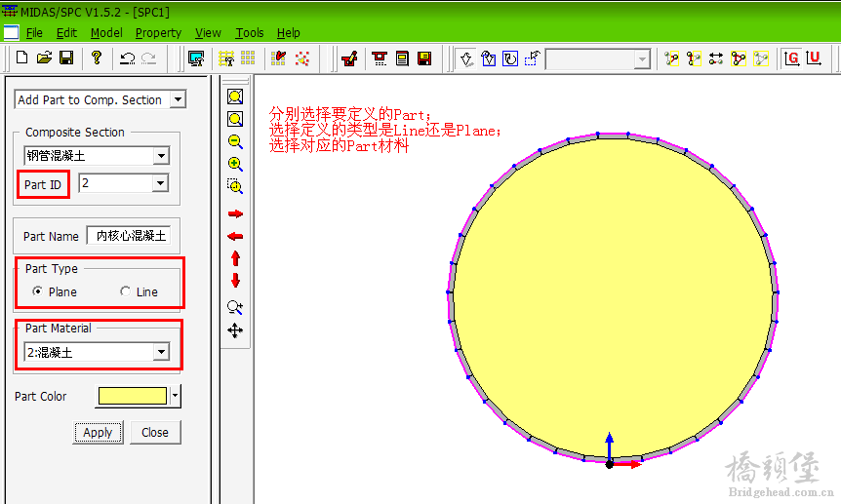
Task: Select the Line part type radio
Action: [x=125, y=291]
